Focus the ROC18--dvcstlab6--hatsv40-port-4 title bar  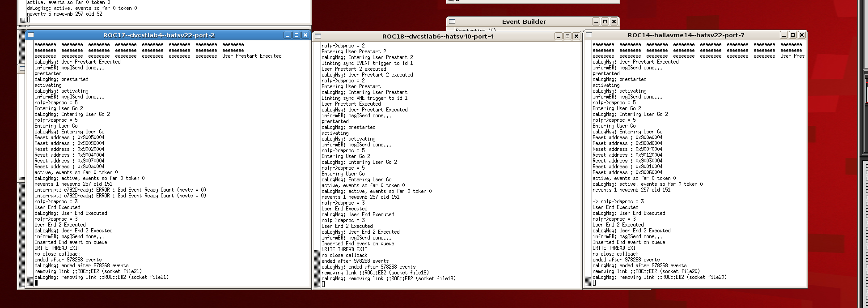[x=438, y=36]
